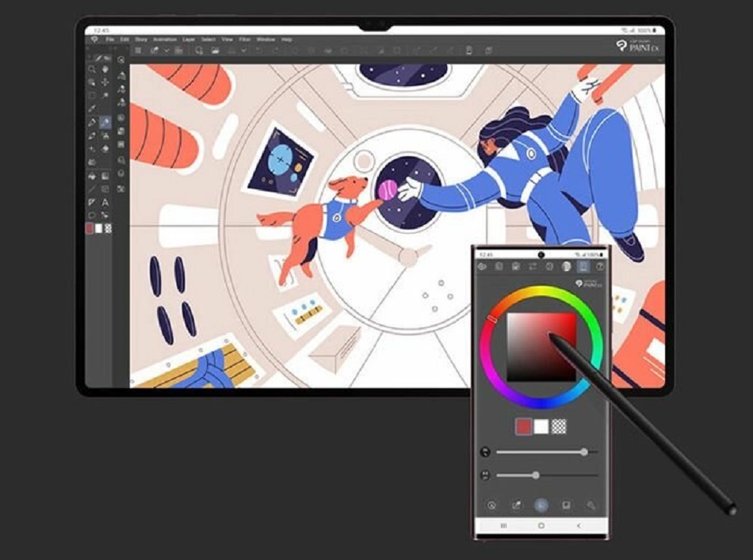Tap the phone back navigation arrow
This screenshot has width=753, height=560.
tap(579, 526)
